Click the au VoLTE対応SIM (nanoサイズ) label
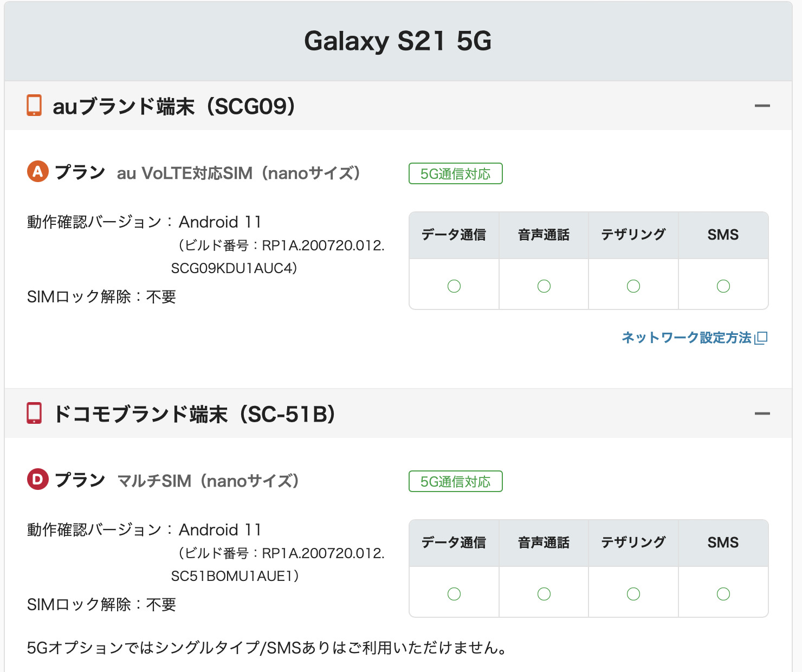This screenshot has height=672, width=802. pyautogui.click(x=238, y=173)
